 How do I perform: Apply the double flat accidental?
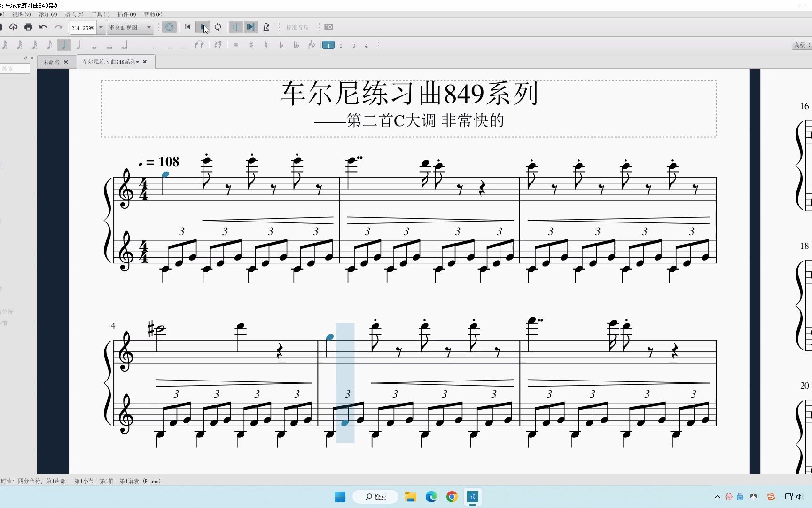coord(296,45)
